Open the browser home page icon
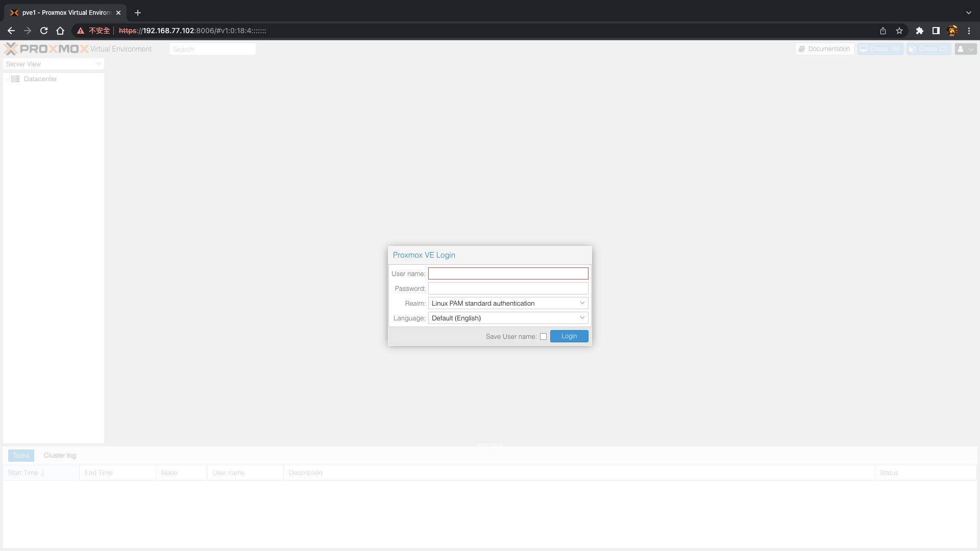Screen dimensions: 980x551 pyautogui.click(x=60, y=31)
